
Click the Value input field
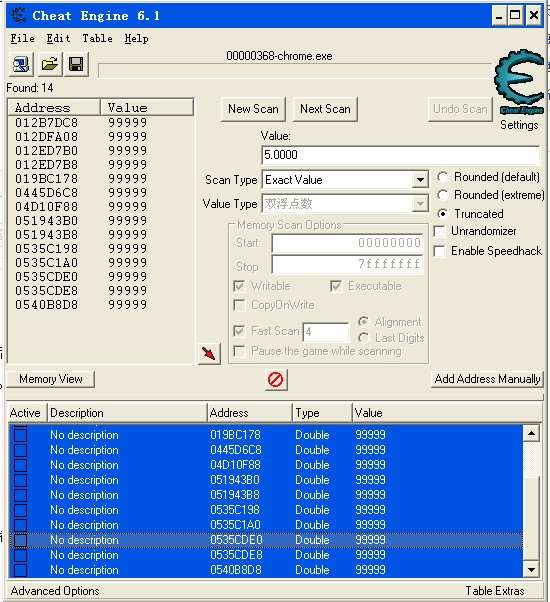coord(400,155)
